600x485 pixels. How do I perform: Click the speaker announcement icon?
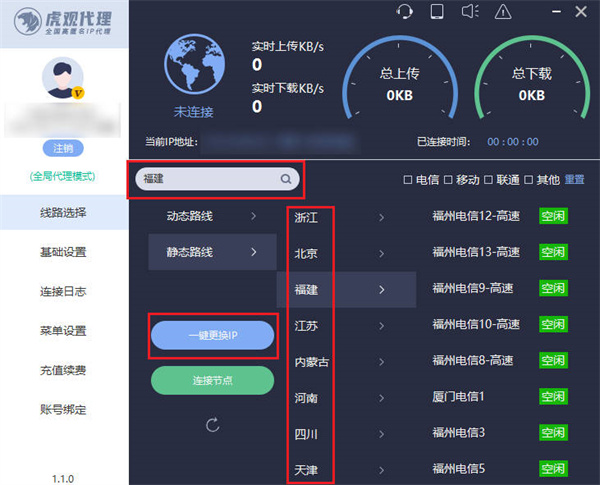pos(469,12)
